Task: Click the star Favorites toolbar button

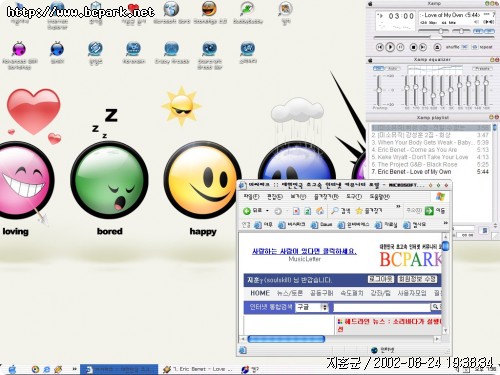Action: [x=369, y=211]
